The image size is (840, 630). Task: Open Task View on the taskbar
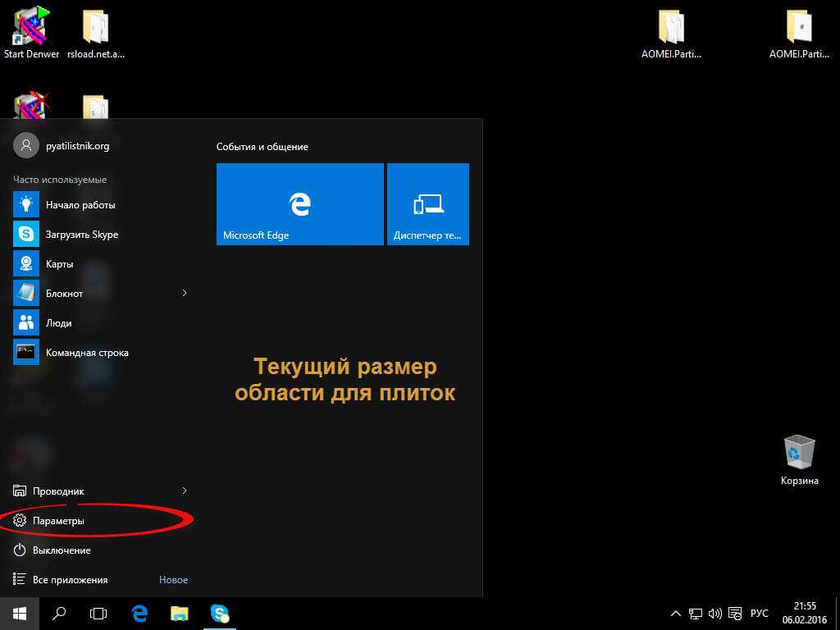pos(98,613)
